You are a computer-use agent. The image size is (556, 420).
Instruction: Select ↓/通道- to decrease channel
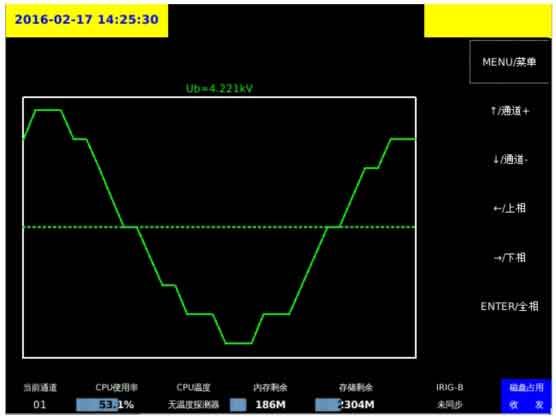(x=510, y=160)
